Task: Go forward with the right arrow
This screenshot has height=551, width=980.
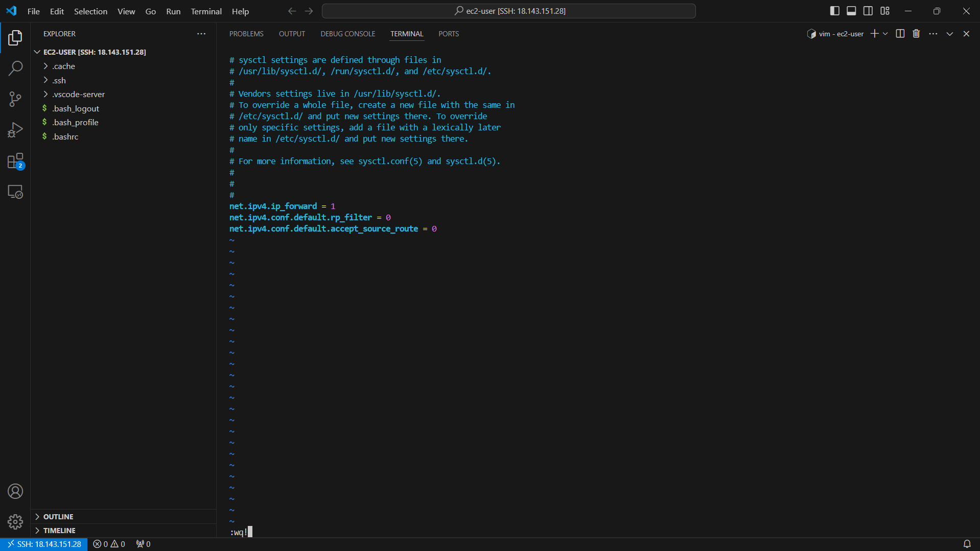Action: click(x=309, y=11)
